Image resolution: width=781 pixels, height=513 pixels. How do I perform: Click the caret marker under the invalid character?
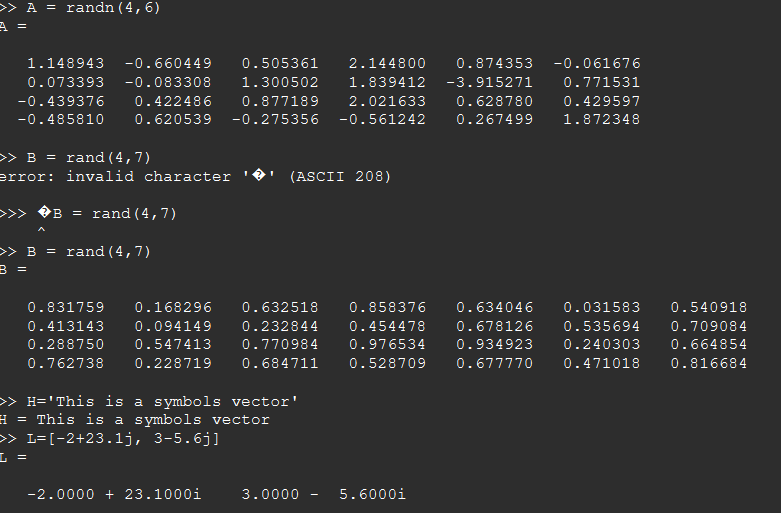coord(42,232)
